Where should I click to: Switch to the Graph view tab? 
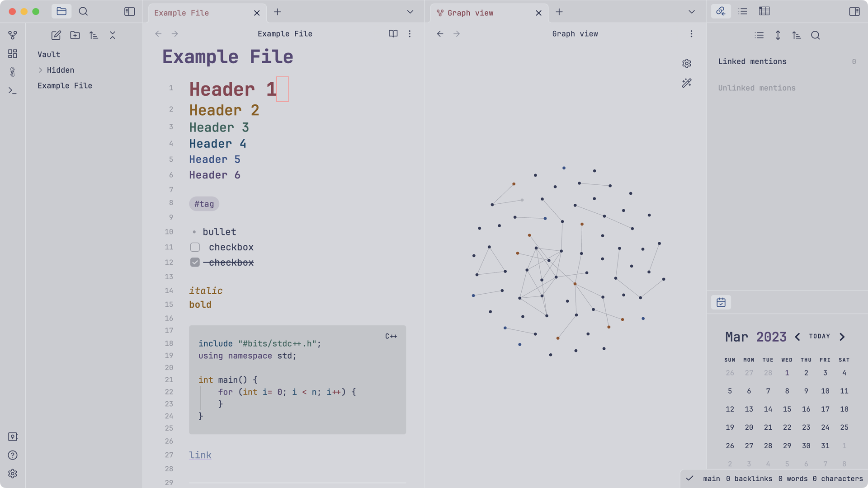470,13
